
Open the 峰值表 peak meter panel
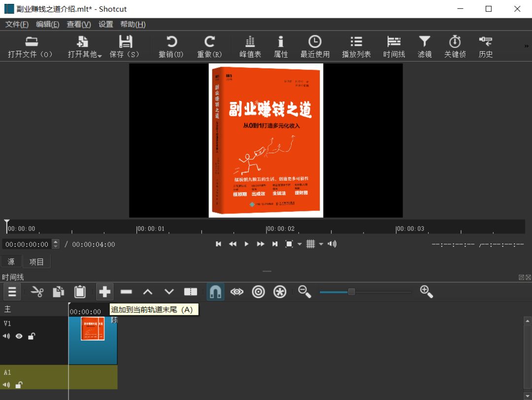click(250, 46)
